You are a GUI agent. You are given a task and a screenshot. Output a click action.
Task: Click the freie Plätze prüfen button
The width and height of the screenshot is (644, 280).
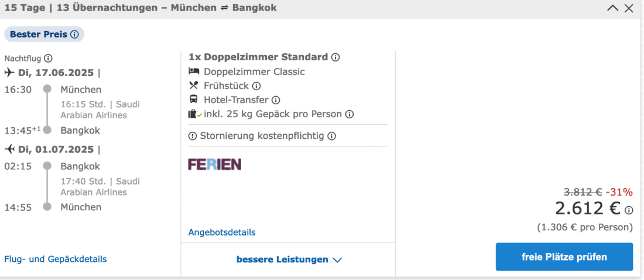click(x=564, y=257)
